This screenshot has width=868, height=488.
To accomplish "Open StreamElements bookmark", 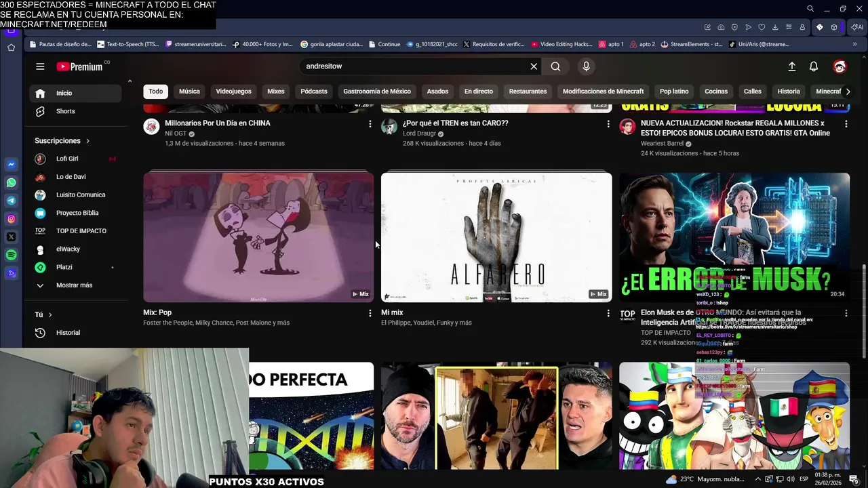I will point(691,44).
